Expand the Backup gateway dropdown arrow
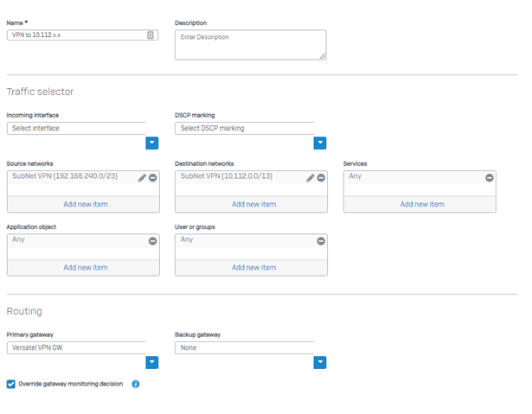532x414 pixels. point(320,362)
